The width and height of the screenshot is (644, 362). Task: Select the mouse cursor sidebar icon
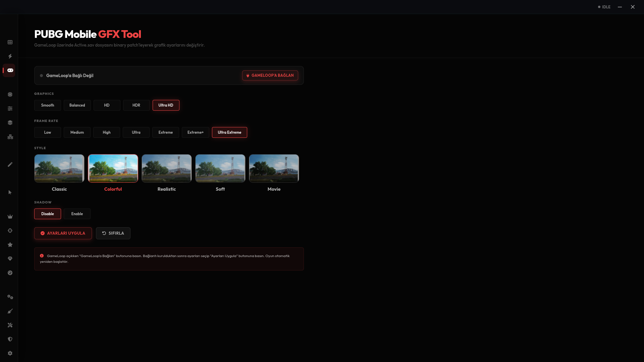pos(10,192)
